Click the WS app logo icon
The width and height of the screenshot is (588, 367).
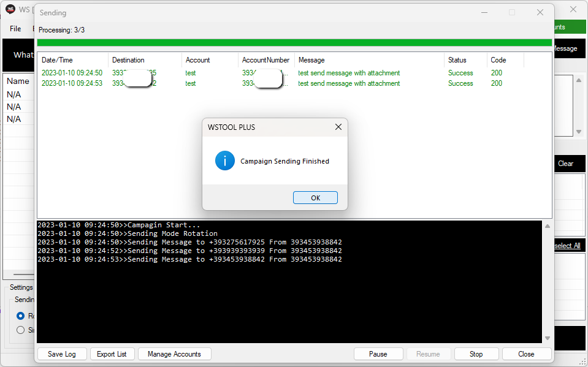point(10,9)
